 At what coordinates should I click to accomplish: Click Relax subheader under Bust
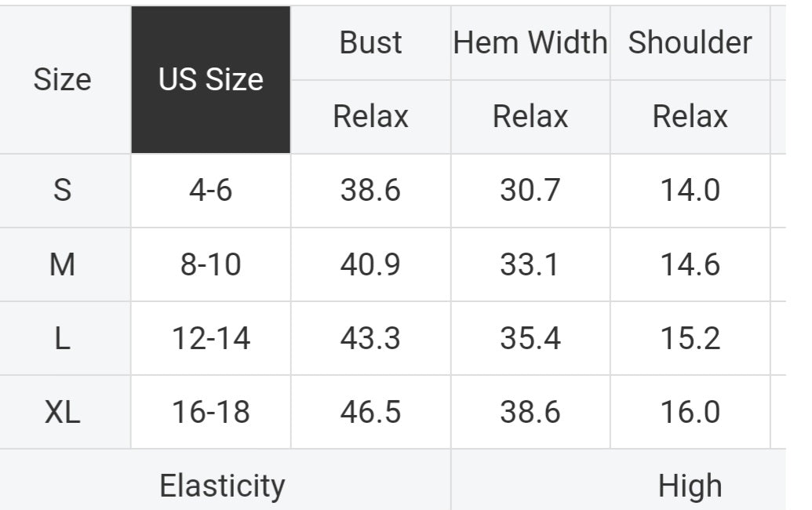[370, 116]
